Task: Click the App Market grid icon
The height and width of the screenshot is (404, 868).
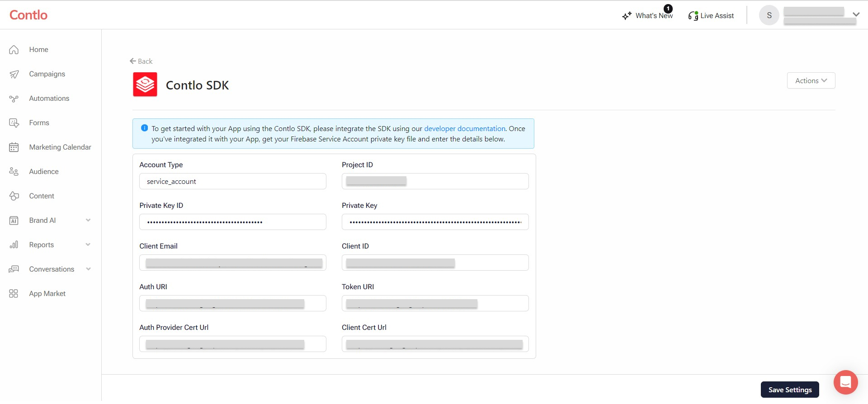Action: tap(14, 294)
